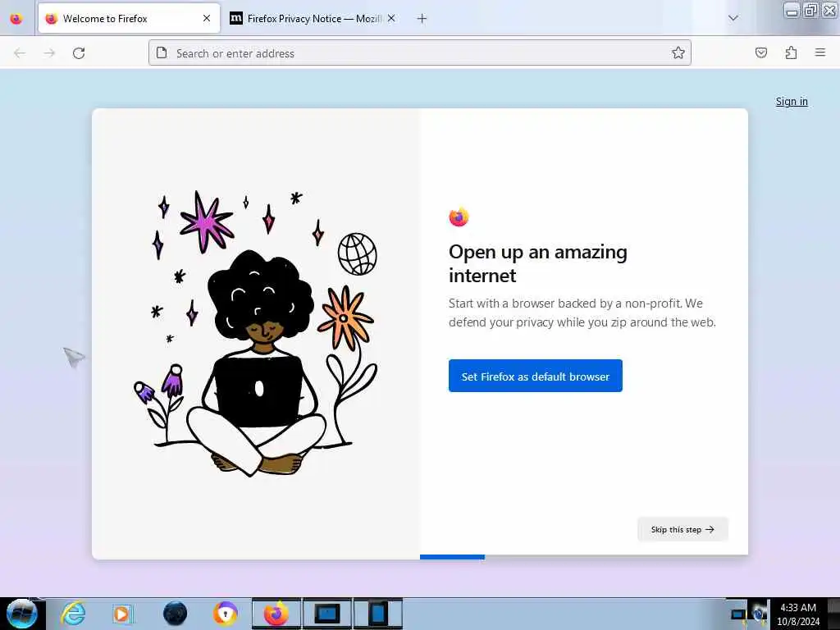This screenshot has height=630, width=840.
Task: Open Windows Media Player from the taskbar
Action: 122,614
